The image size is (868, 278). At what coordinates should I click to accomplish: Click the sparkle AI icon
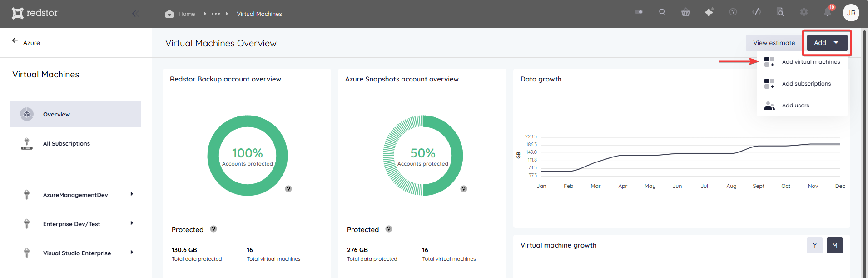709,12
